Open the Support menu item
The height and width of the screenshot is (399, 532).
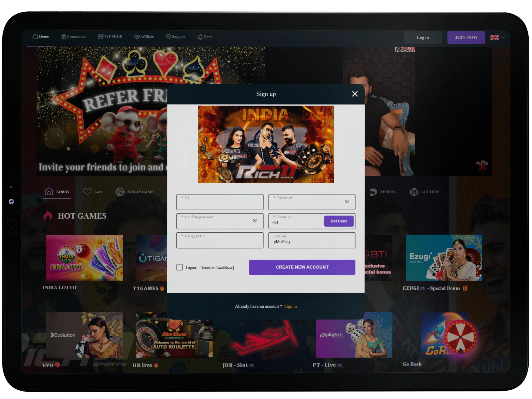tap(176, 37)
